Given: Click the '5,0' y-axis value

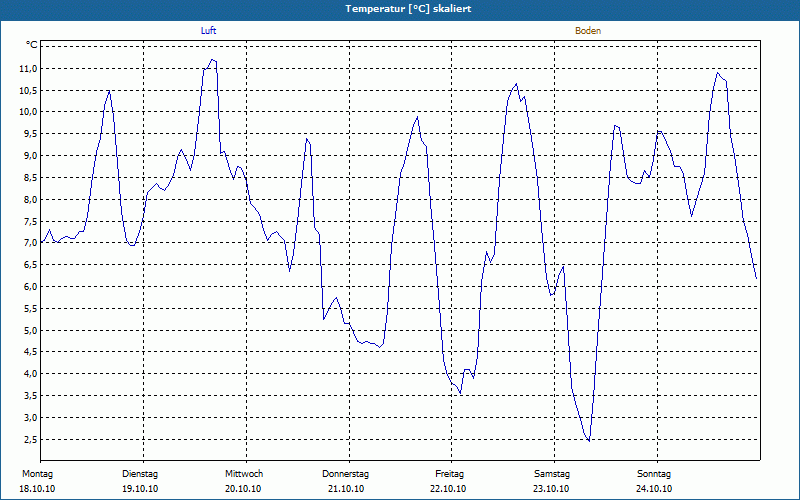Looking at the screenshot, I should click(x=30, y=330).
